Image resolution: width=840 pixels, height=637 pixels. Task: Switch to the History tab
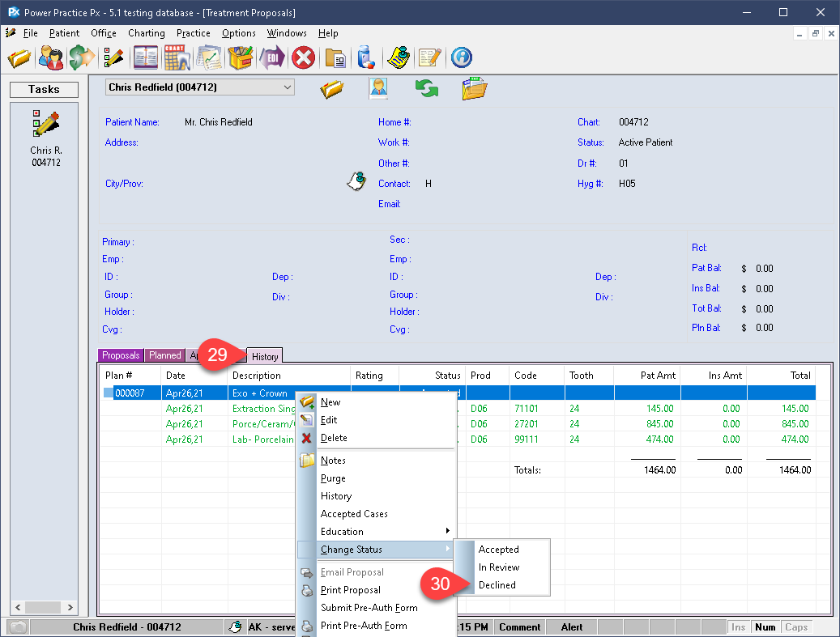(x=265, y=356)
